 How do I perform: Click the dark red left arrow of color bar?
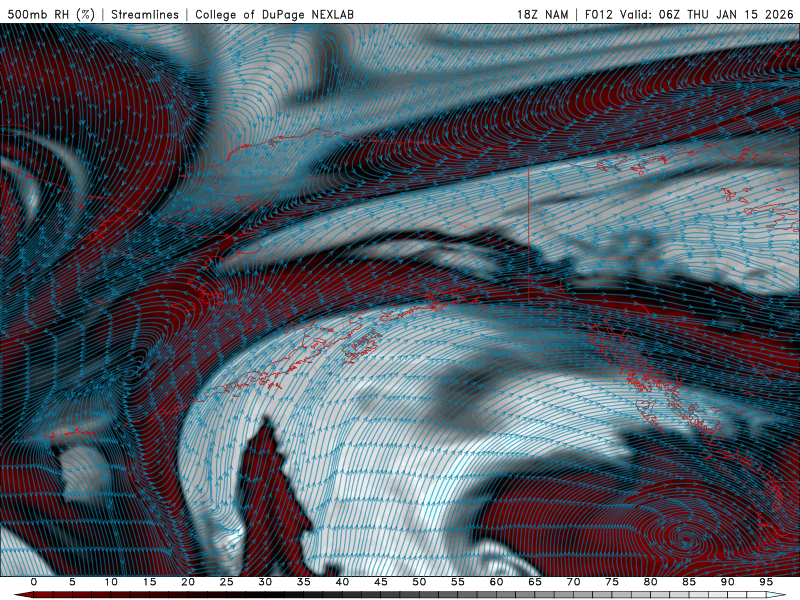24,595
